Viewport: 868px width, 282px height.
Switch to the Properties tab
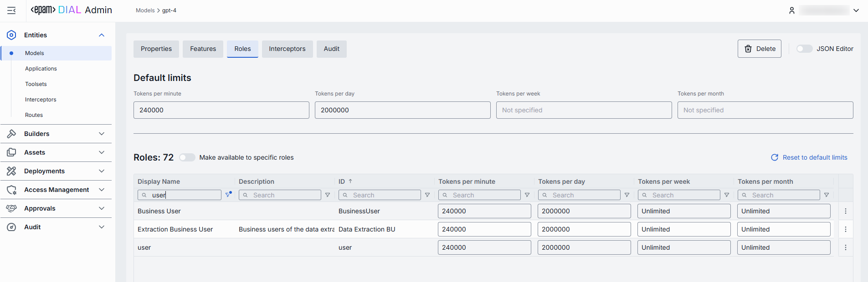pyautogui.click(x=156, y=49)
